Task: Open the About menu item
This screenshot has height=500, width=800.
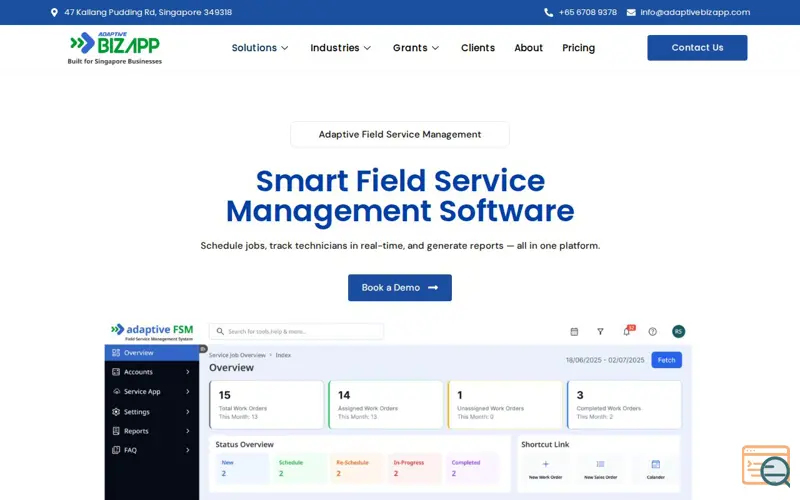Action: click(528, 48)
